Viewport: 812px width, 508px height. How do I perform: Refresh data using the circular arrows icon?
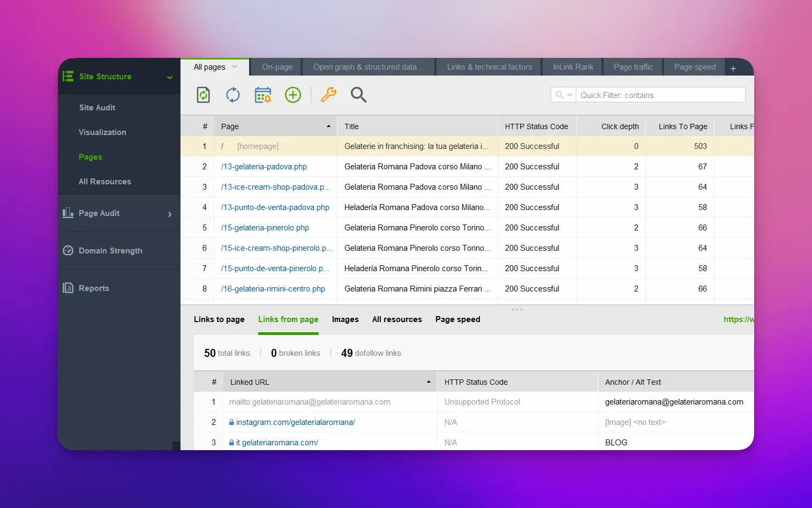point(233,95)
